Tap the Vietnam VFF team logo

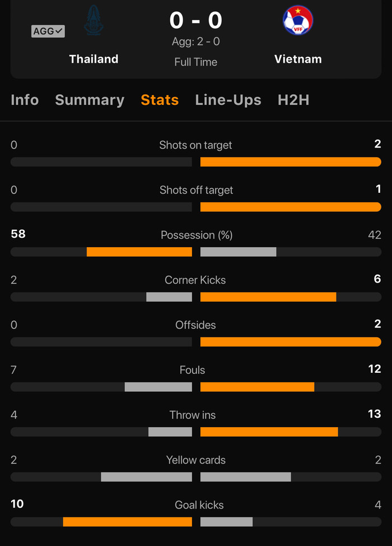(298, 20)
